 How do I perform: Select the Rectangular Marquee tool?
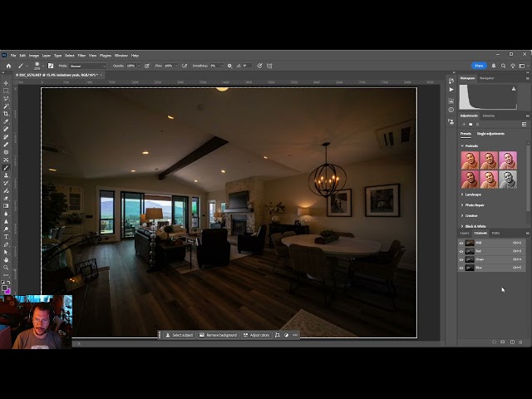coord(6,91)
